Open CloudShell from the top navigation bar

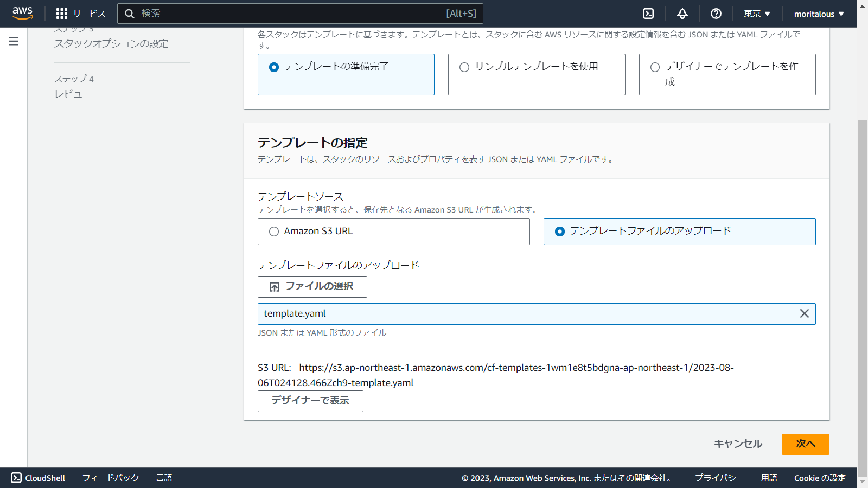pos(648,14)
